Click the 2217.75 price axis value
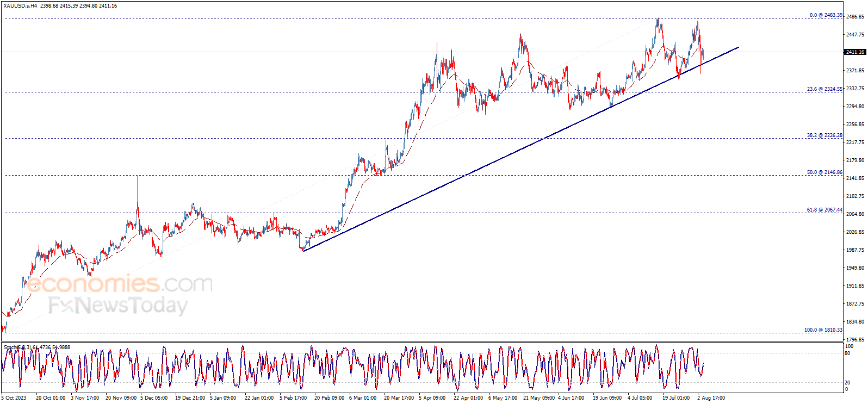The height and width of the screenshot is (404, 868). (x=855, y=142)
